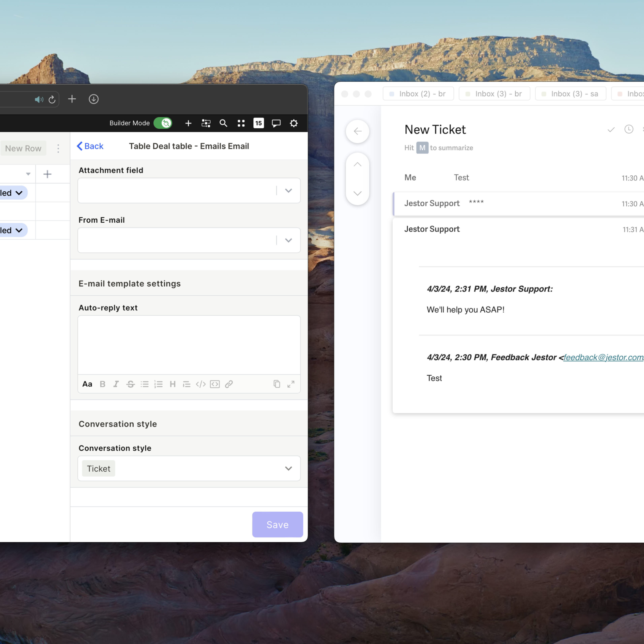This screenshot has height=644, width=644.
Task: Expand the auto-reply editor to fullscreen
Action: [291, 384]
